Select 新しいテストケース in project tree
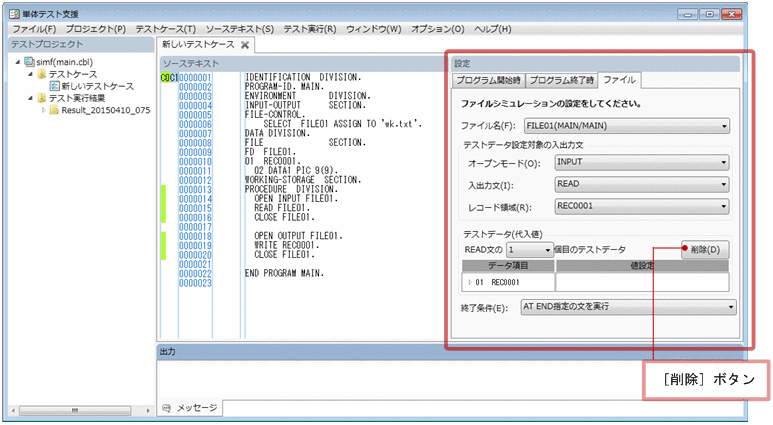773x425 pixels. [x=98, y=86]
